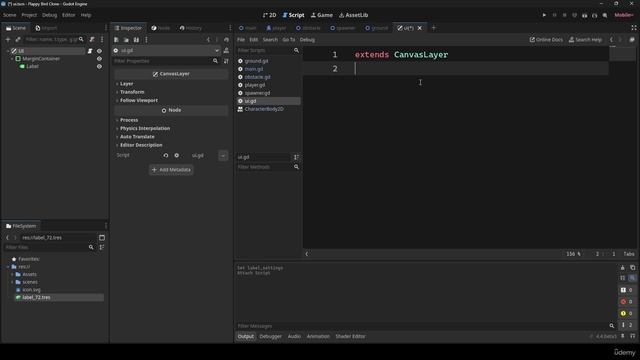Screen dimensions: 640x360
Task: Open the Debug menu in top menu bar
Action: click(x=49, y=15)
